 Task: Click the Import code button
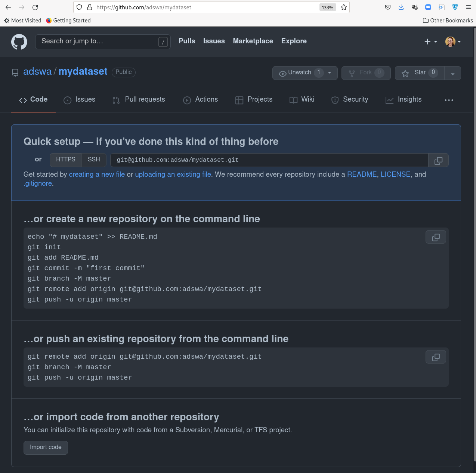[x=46, y=448]
